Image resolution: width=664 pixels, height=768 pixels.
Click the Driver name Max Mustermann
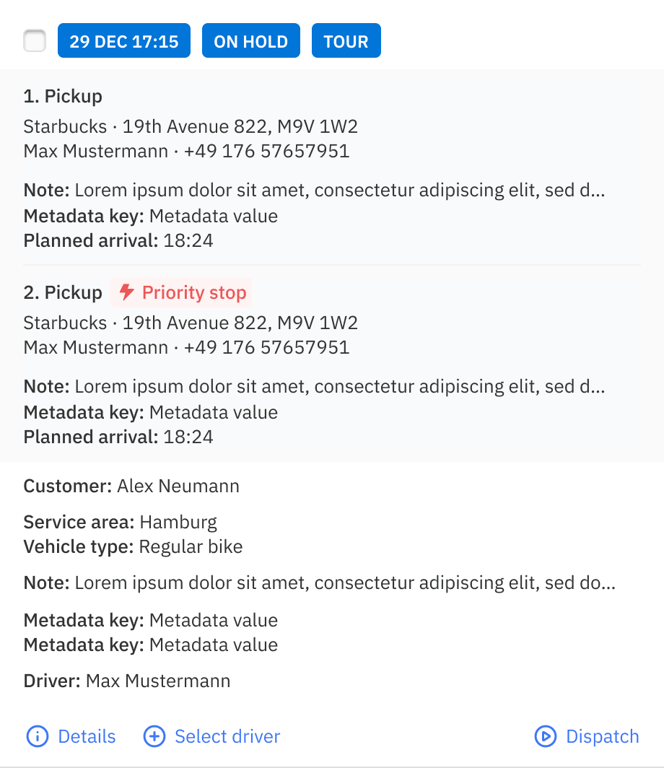pos(158,681)
